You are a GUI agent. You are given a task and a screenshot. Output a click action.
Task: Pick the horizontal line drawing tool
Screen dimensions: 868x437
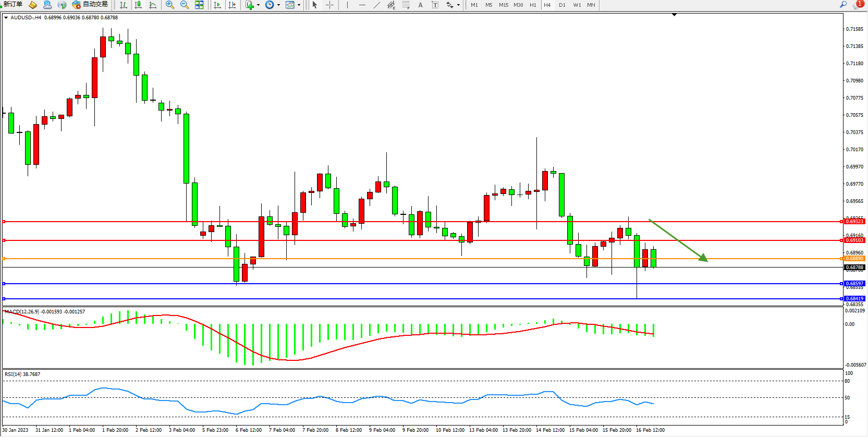pyautogui.click(x=362, y=5)
